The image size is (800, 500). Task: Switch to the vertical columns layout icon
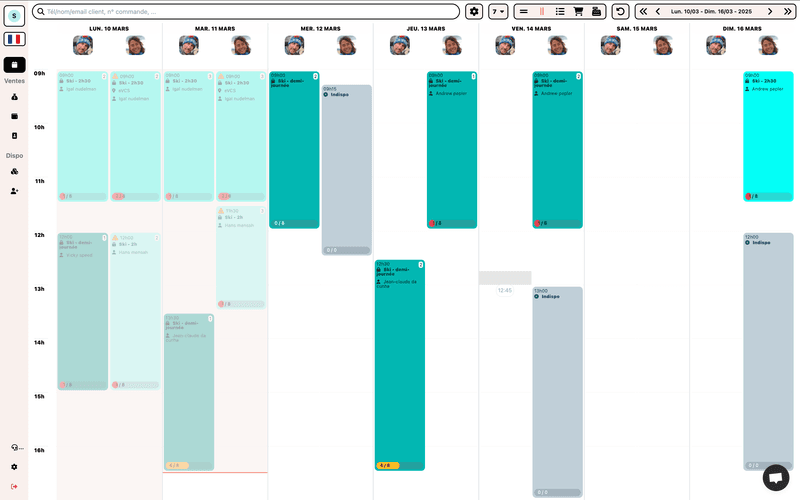[542, 11]
